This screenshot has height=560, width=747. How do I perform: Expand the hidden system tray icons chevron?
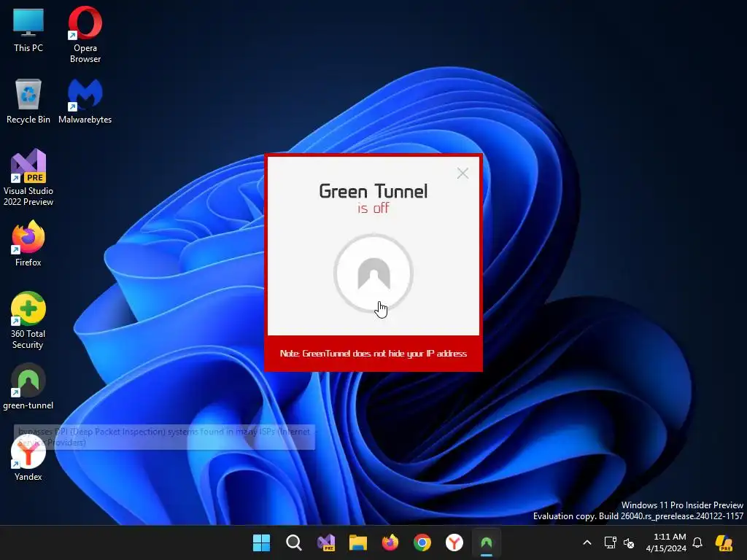tap(587, 542)
